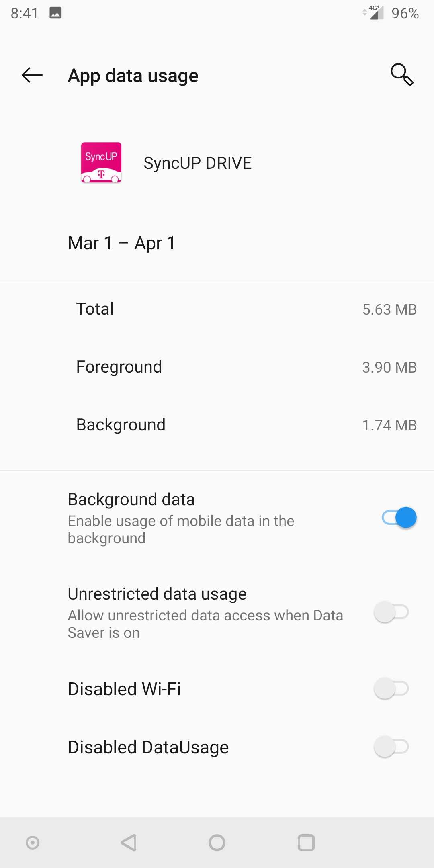434x868 pixels.
Task: Select the Background usage row
Action: [x=217, y=424]
